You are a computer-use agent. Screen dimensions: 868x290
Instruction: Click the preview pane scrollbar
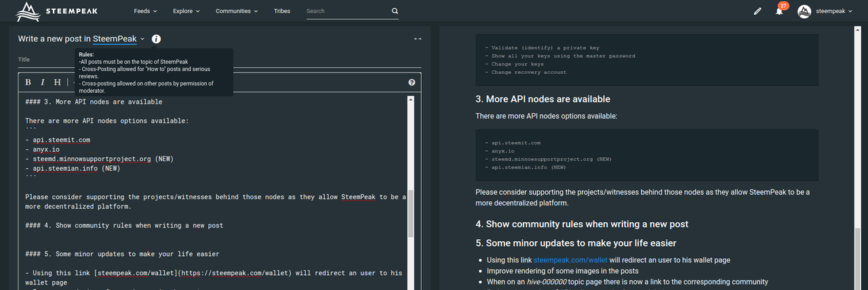click(x=858, y=259)
